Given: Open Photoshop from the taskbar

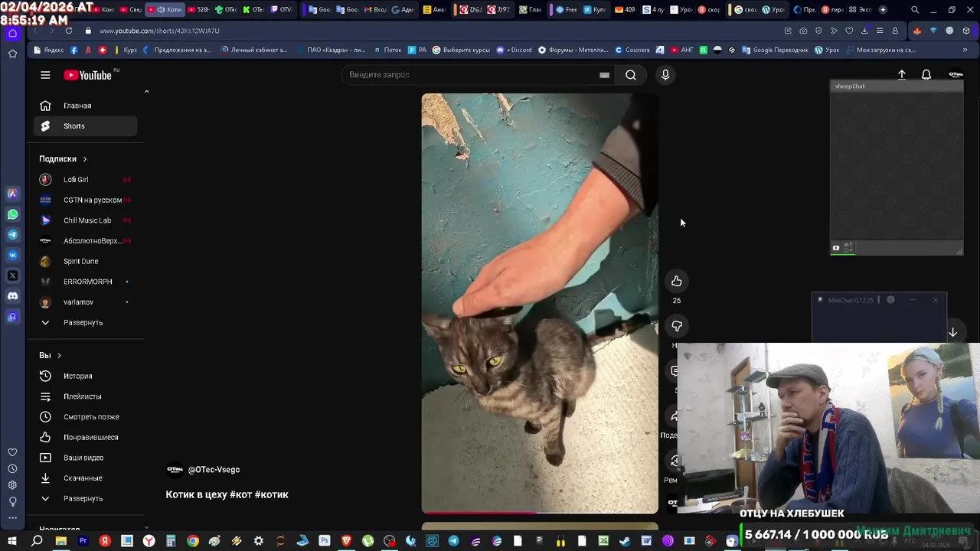Looking at the screenshot, I should [x=325, y=541].
